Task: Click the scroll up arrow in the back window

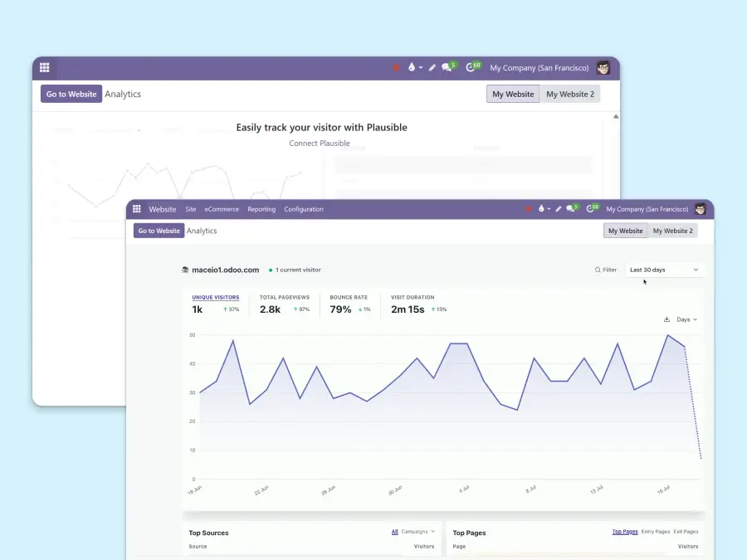Action: [x=615, y=117]
